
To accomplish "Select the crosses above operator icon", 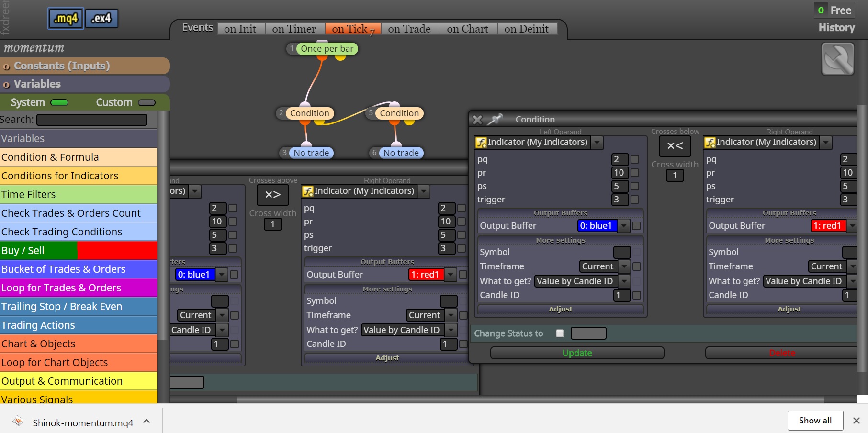I will [273, 195].
